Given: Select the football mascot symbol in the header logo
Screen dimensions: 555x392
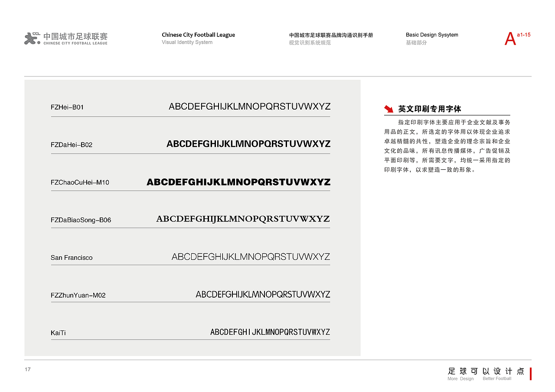Looking at the screenshot, I should pyautogui.click(x=30, y=38).
